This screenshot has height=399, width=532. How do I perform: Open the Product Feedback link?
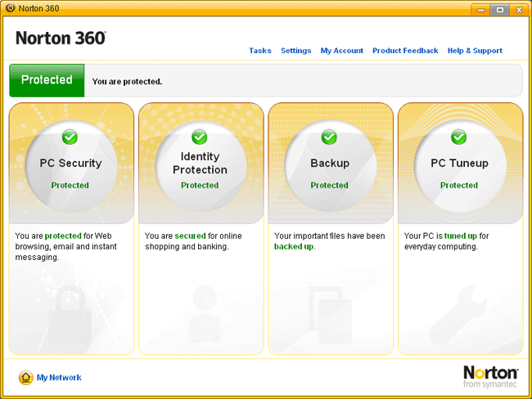[405, 51]
